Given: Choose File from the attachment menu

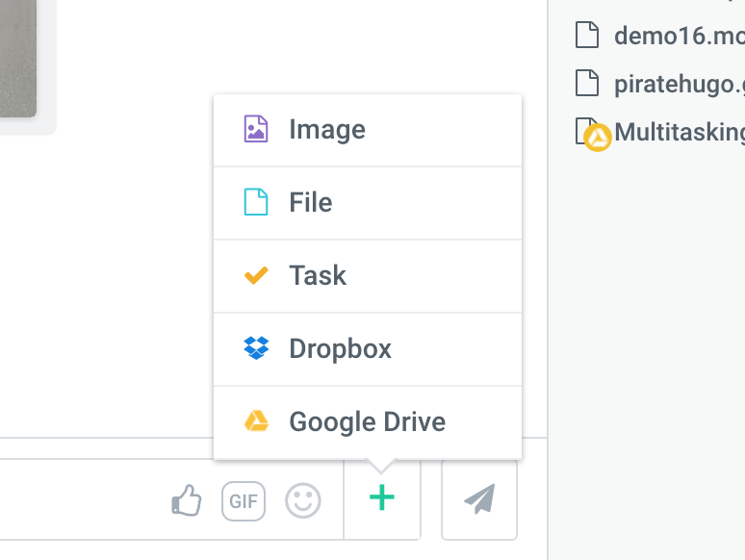Looking at the screenshot, I should (x=368, y=203).
